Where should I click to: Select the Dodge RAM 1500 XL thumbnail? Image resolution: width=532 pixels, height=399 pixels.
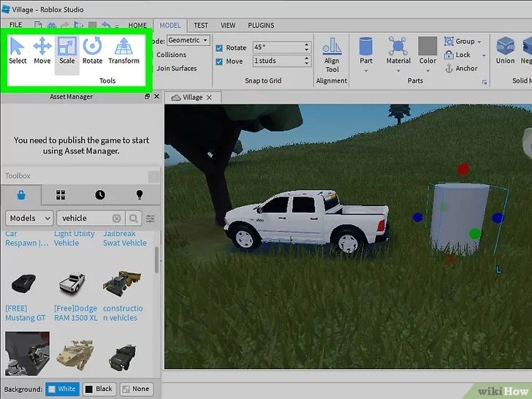pos(72,284)
